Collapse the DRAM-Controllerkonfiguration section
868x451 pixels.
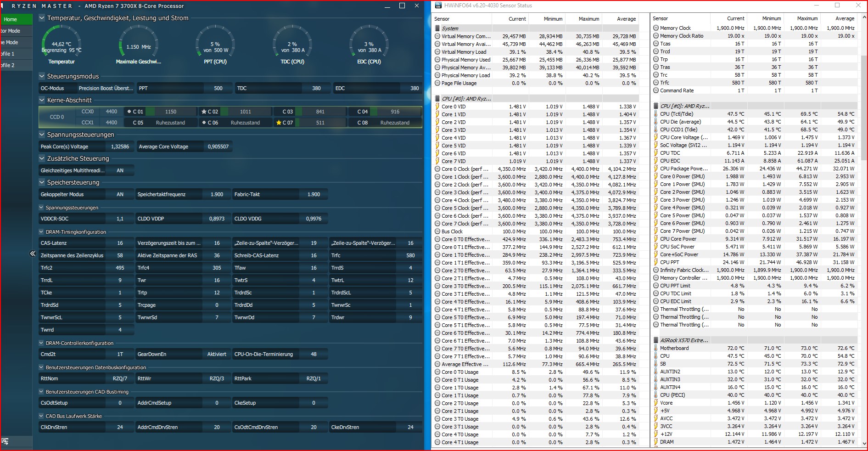click(x=41, y=343)
